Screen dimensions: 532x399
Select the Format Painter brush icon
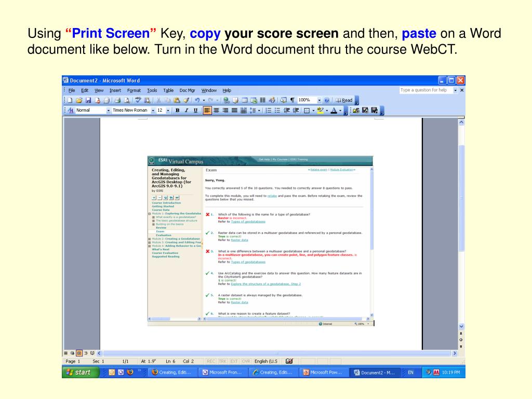pyautogui.click(x=185, y=100)
